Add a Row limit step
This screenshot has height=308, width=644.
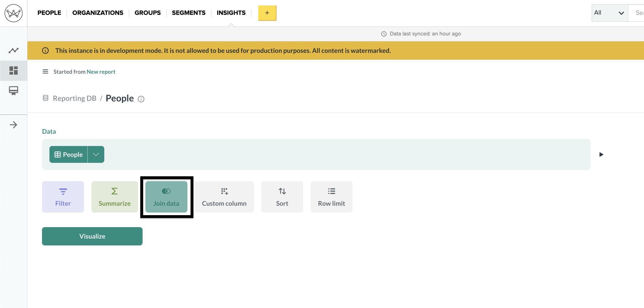pyautogui.click(x=331, y=197)
